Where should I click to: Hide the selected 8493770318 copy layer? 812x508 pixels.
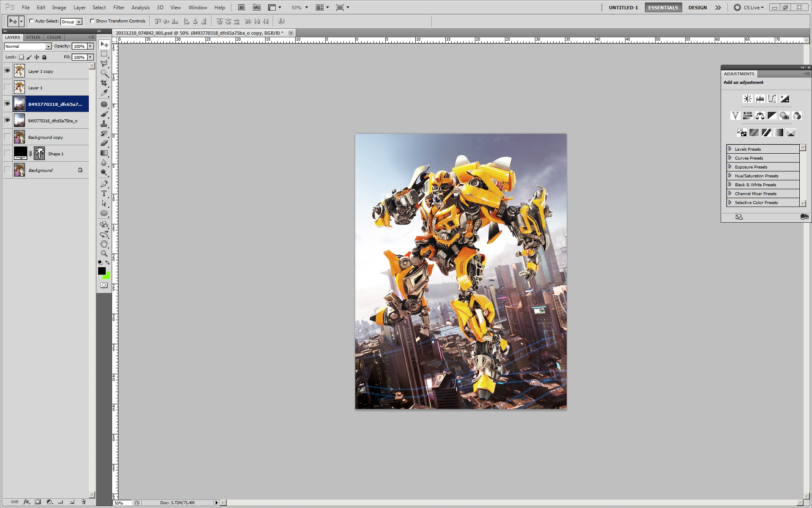coord(7,104)
